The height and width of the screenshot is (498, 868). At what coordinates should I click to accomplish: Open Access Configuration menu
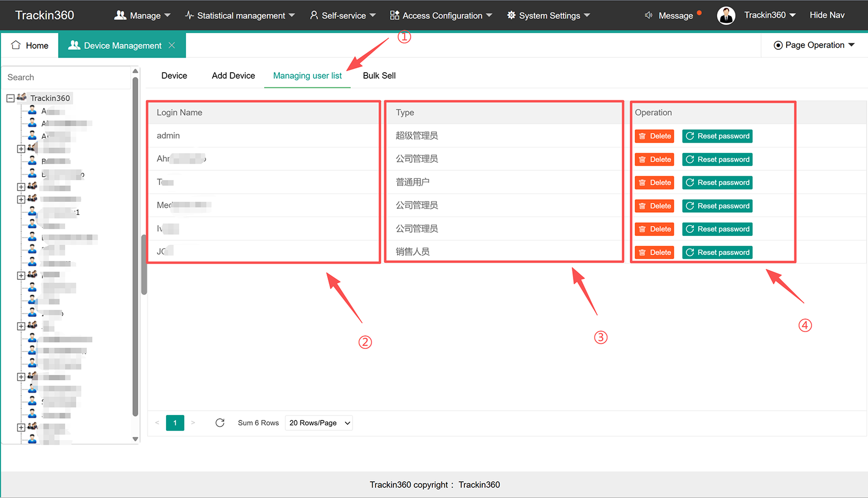click(x=441, y=15)
